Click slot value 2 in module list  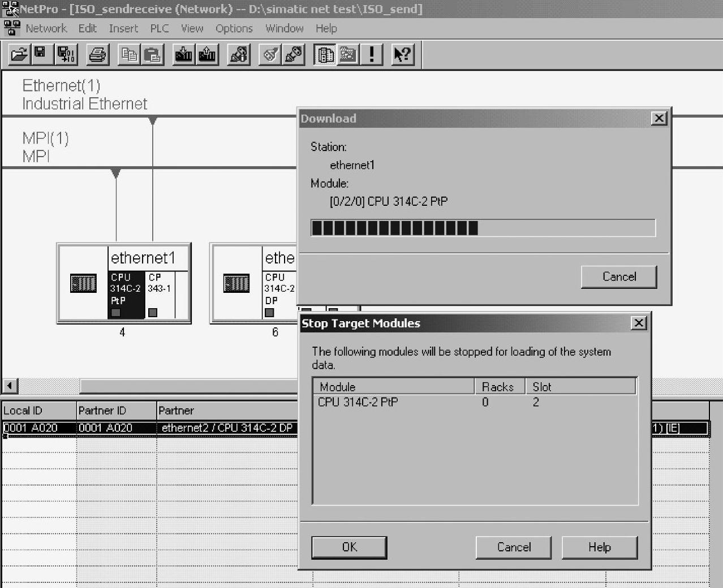536,403
